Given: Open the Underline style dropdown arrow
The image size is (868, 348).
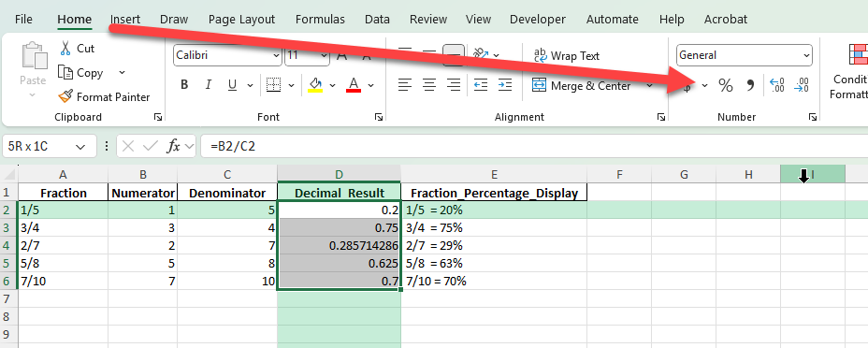Looking at the screenshot, I should pos(251,85).
